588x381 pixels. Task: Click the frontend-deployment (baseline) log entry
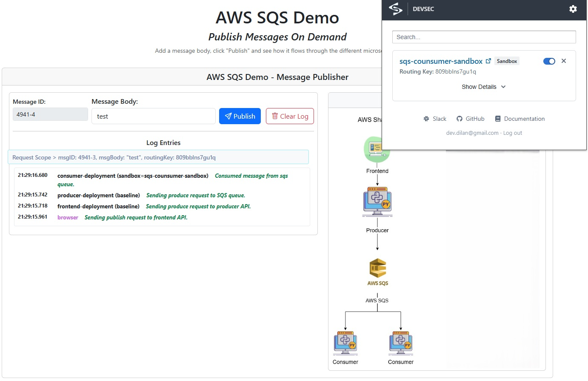point(162,206)
